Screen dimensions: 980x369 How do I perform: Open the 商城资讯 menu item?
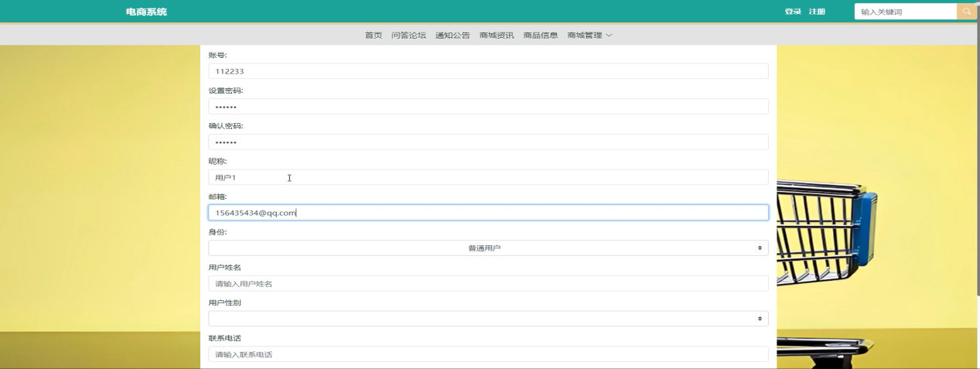pyautogui.click(x=497, y=36)
